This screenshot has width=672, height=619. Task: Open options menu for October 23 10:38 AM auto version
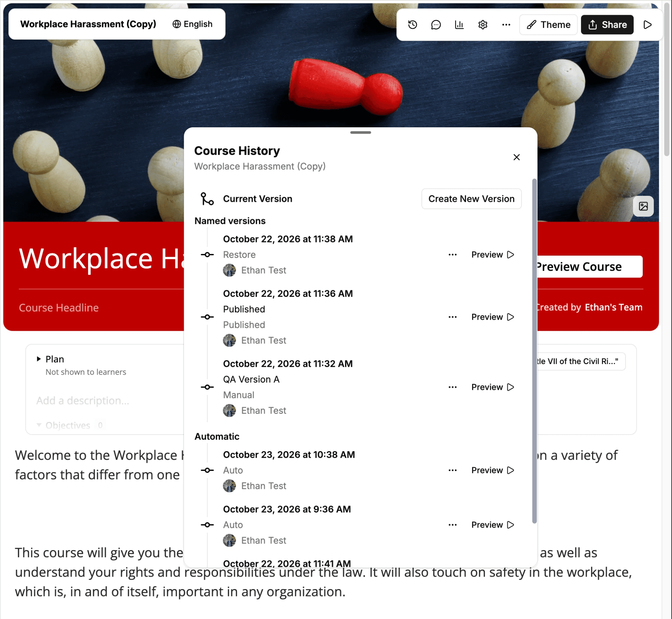click(453, 470)
